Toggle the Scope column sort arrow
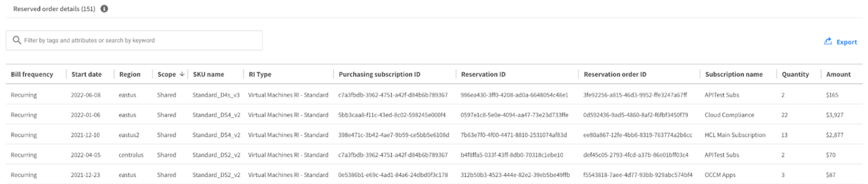The width and height of the screenshot is (868, 184). coord(182,74)
